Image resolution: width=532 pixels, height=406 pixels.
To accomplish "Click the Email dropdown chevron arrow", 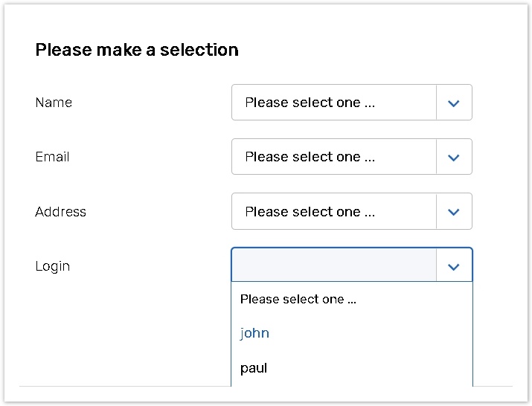I will click(x=454, y=157).
